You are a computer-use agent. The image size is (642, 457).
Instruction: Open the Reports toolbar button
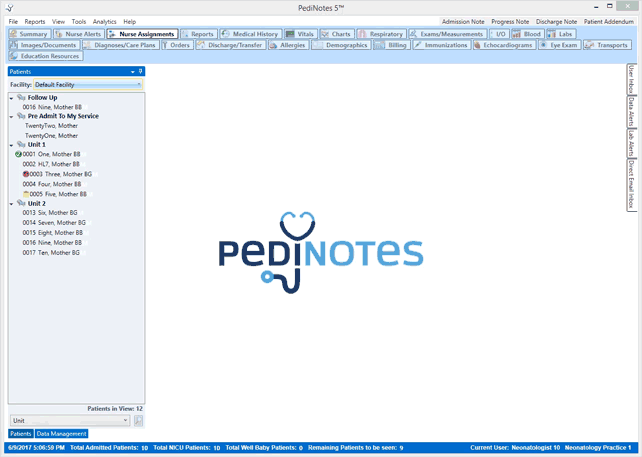[x=199, y=34]
